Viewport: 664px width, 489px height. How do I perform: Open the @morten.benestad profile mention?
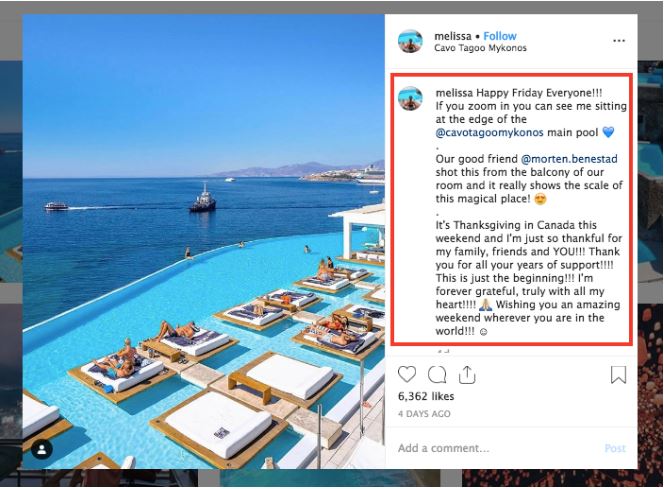coord(569,159)
